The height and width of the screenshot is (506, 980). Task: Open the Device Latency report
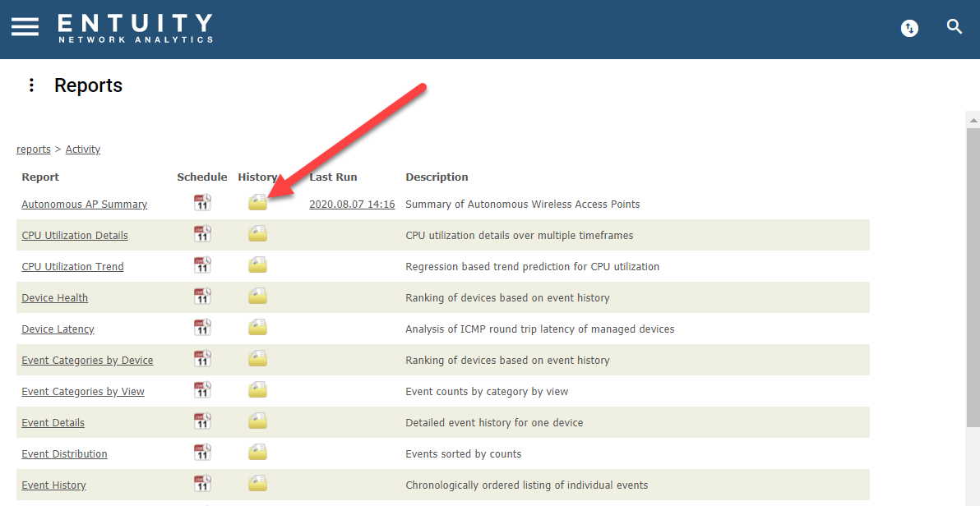tap(58, 329)
